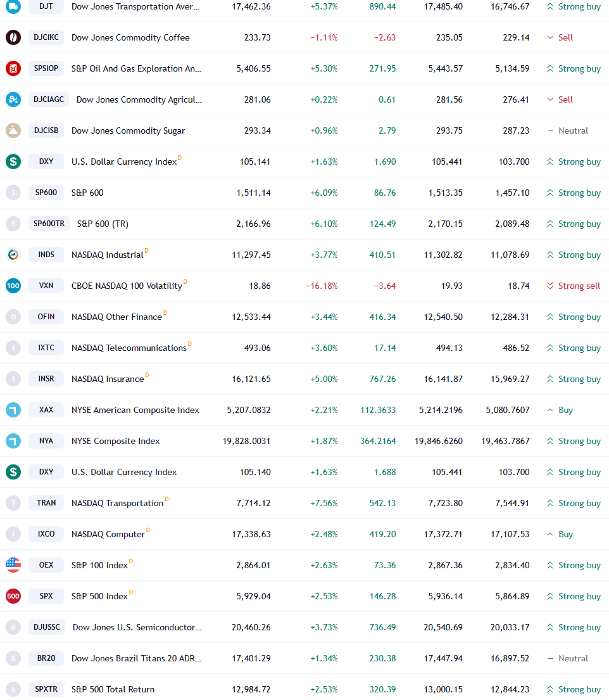Open Dow Jones Brazil Titans 20 ADR link
This screenshot has height=700, width=609.
point(137,658)
